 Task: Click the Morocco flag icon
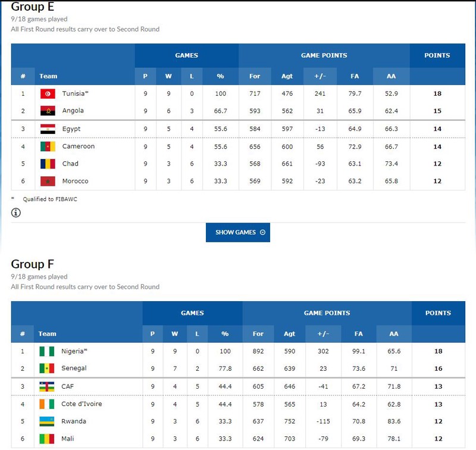coord(48,182)
